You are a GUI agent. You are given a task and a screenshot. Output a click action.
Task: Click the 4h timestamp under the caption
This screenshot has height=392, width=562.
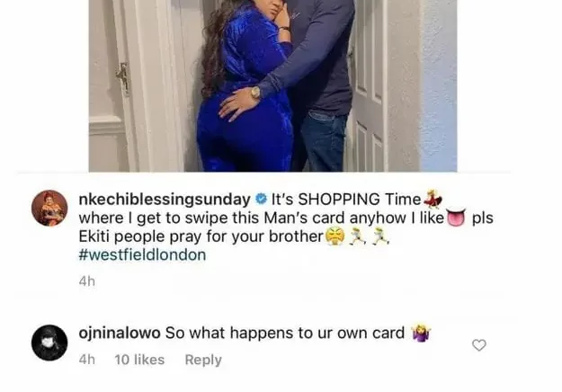pos(87,281)
